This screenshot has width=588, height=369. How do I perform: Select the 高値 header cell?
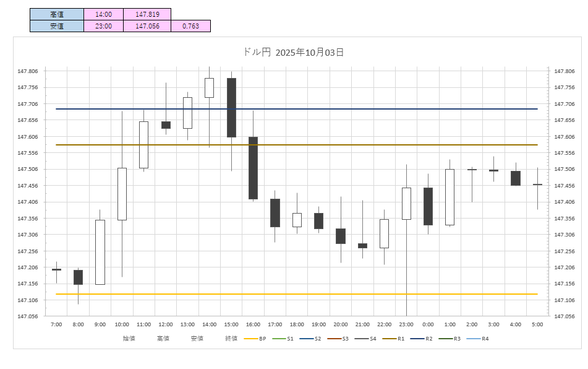(56, 14)
